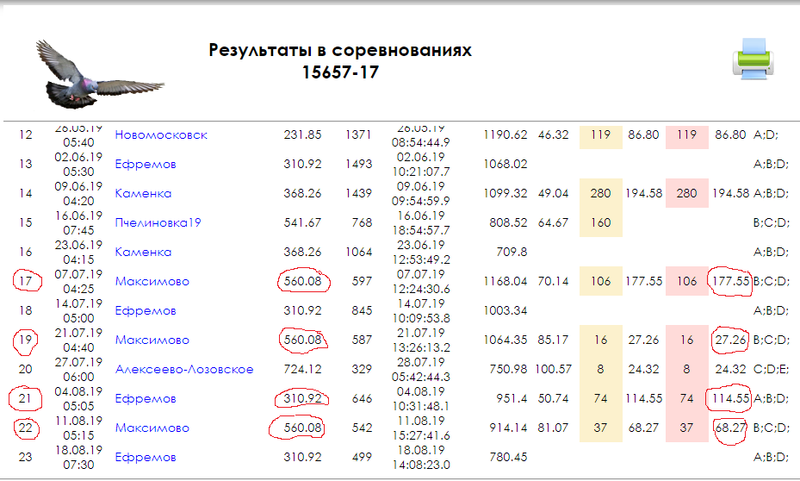The image size is (800, 481).
Task: Select the speed value 709.8
Action: click(x=512, y=252)
